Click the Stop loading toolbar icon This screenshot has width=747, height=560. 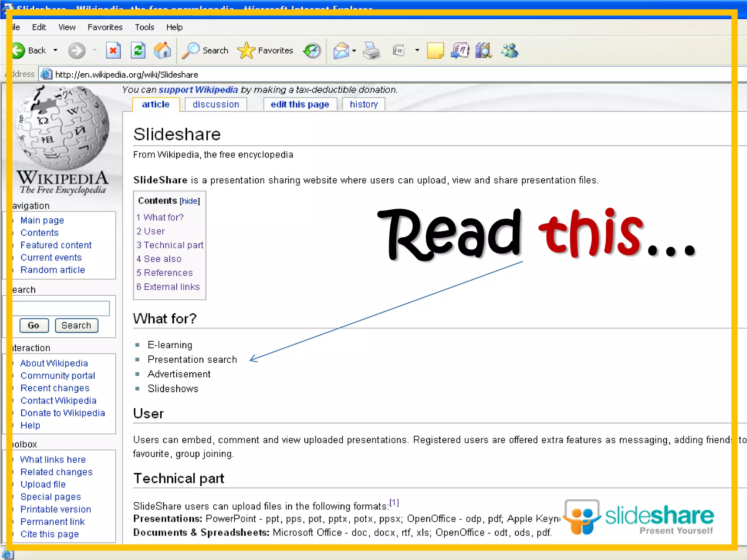pos(113,50)
